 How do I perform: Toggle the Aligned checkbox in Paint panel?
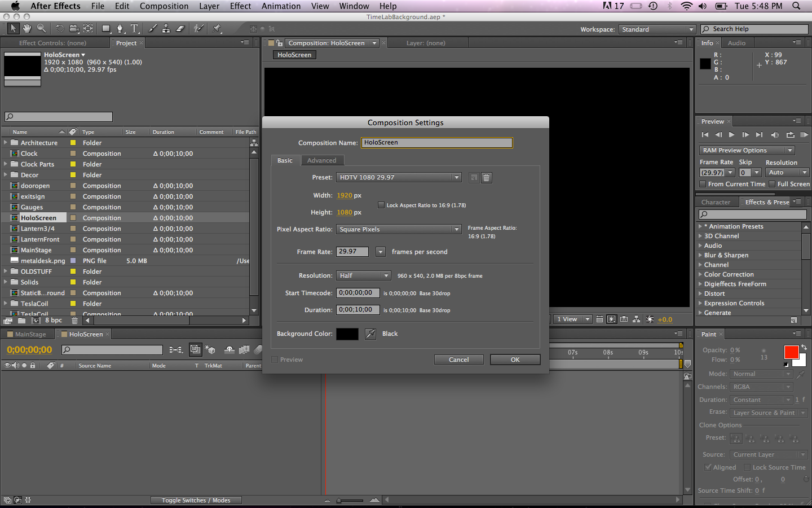pyautogui.click(x=708, y=467)
